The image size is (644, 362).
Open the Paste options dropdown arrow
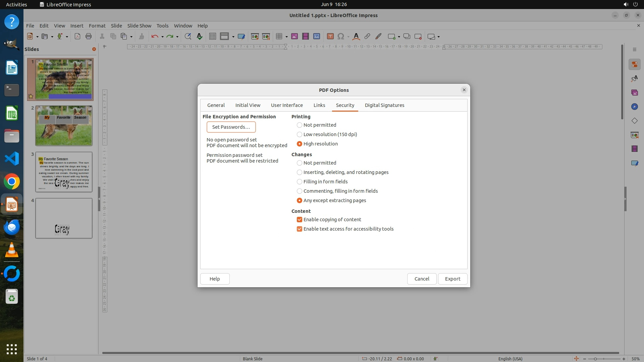131,37
